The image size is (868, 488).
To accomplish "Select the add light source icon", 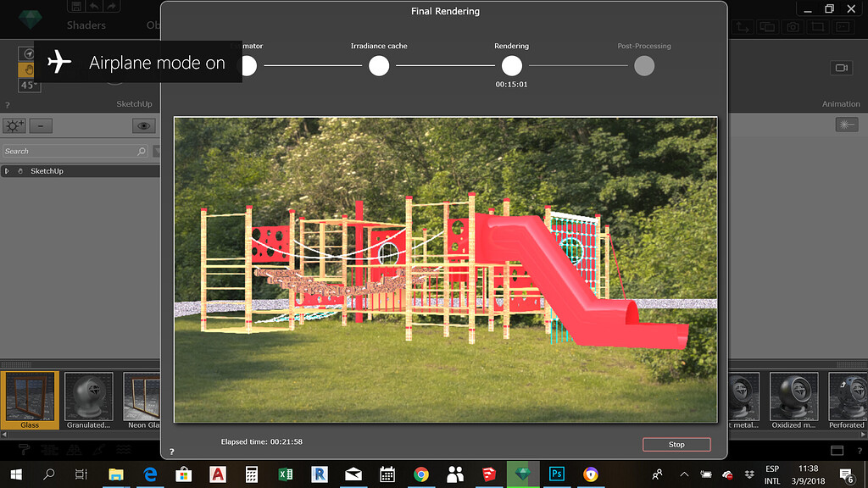I will click(x=14, y=125).
